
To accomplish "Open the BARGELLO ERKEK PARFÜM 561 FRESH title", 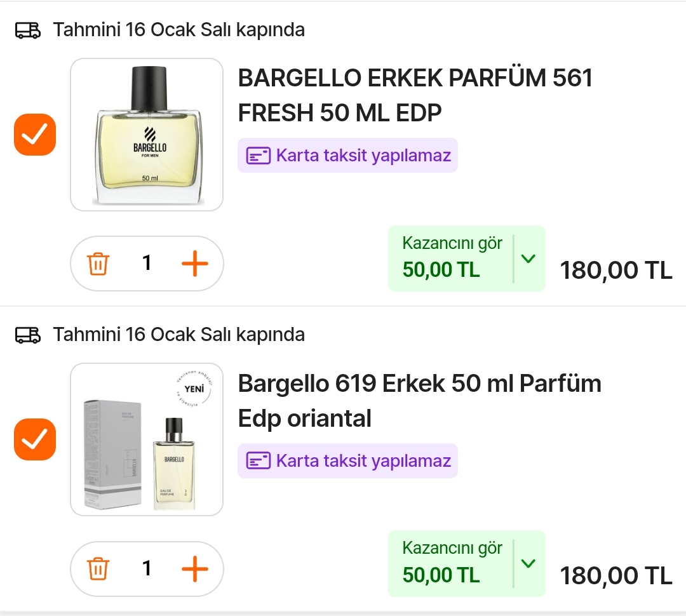I will click(x=415, y=95).
